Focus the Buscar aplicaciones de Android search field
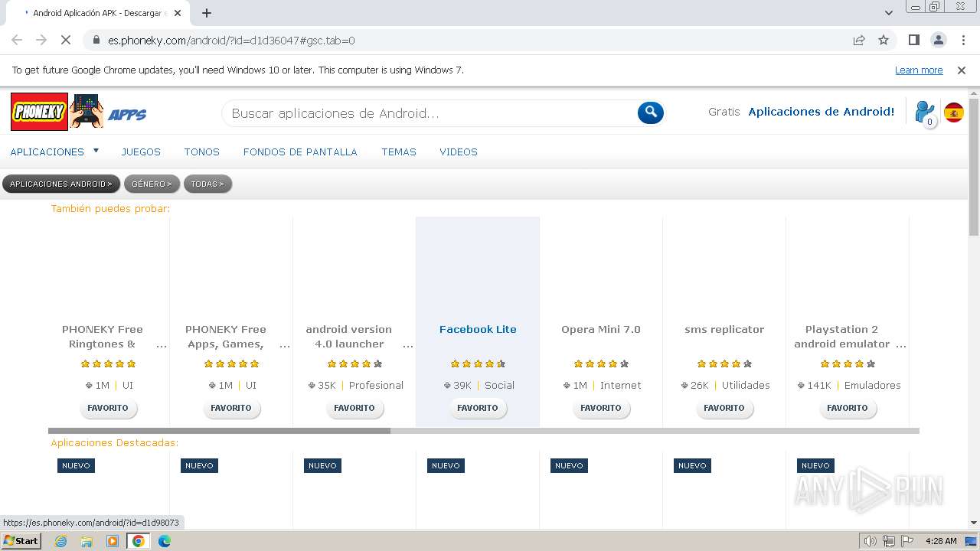Viewport: 980px width, 551px height. 429,113
